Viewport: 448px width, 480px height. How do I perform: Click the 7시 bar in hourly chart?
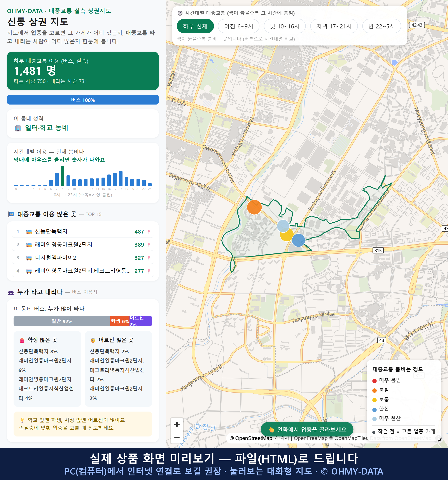pos(57,179)
